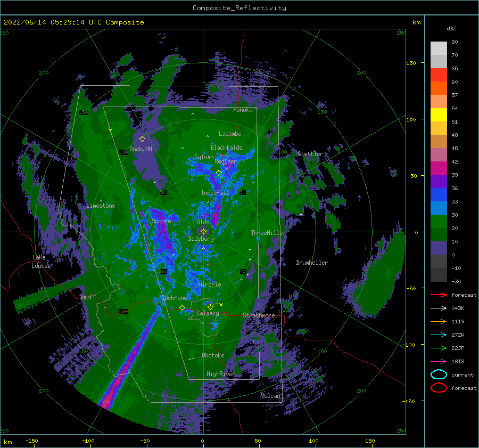Select the bright green 30-20 dBZ swatch

point(439,221)
